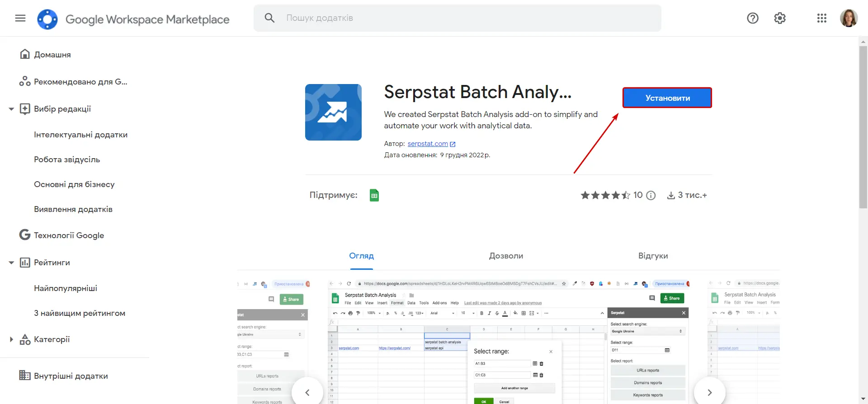The width and height of the screenshot is (868, 404).
Task: Click the Serpstat Batch Analysis app icon
Action: click(x=333, y=112)
